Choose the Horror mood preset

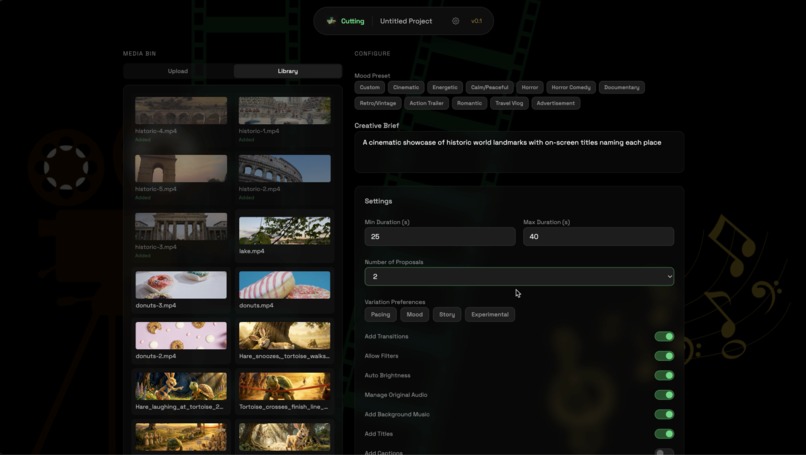[x=529, y=87]
